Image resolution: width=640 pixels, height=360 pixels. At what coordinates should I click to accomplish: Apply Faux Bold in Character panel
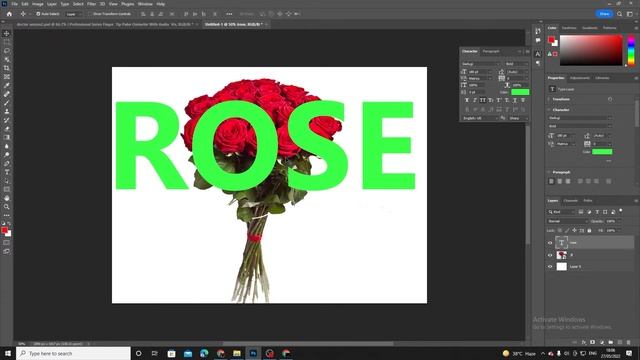(x=467, y=100)
